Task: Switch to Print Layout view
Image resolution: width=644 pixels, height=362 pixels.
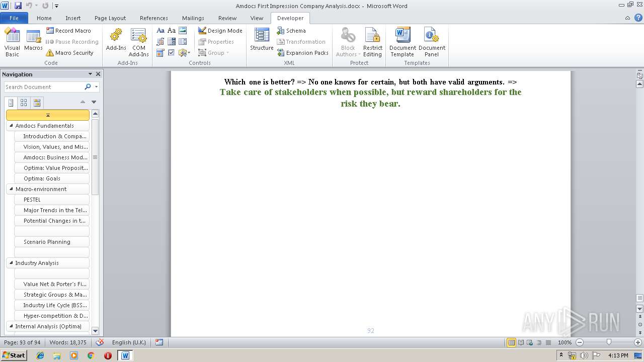Action: click(511, 342)
